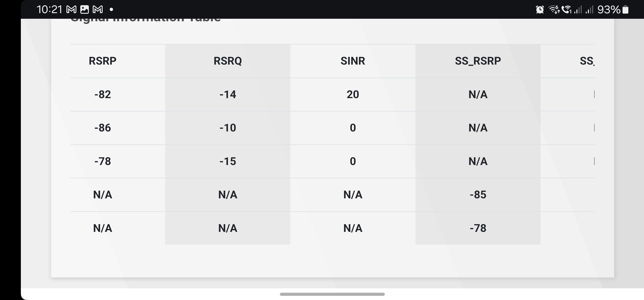
Task: Tap the picture notification icon
Action: 84,10
